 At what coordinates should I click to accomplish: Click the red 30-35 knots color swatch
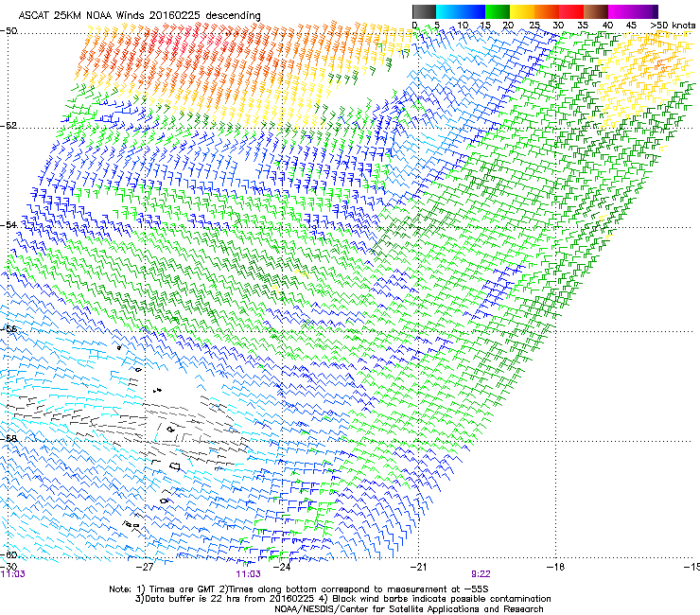pos(571,11)
